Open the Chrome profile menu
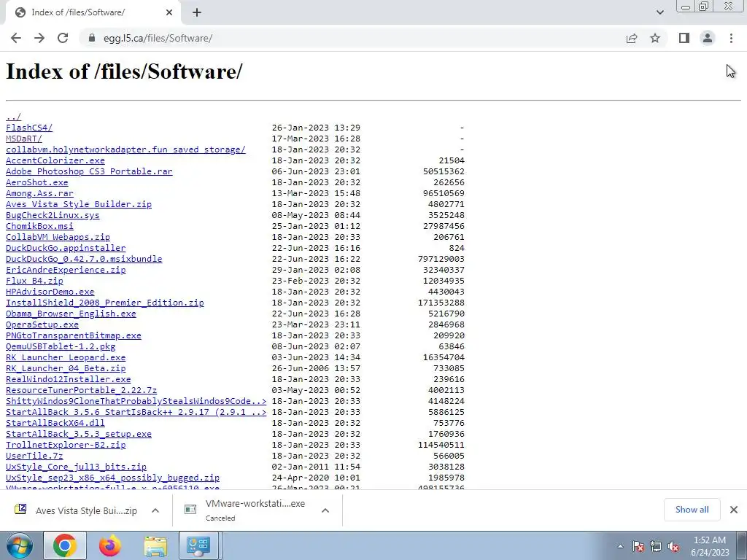 click(708, 38)
